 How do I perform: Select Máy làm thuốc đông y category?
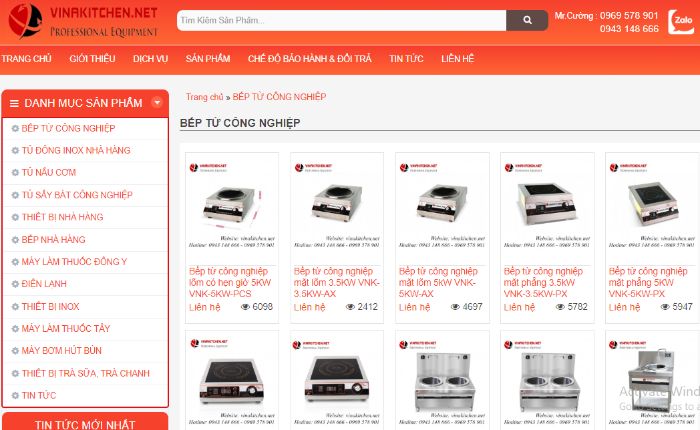tap(74, 262)
